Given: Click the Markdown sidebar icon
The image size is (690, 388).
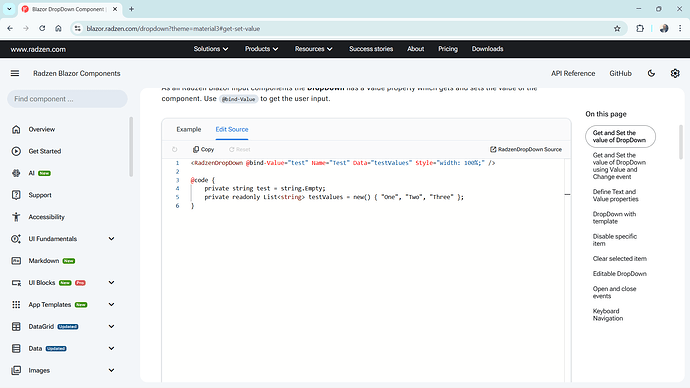Looking at the screenshot, I should 16,261.
